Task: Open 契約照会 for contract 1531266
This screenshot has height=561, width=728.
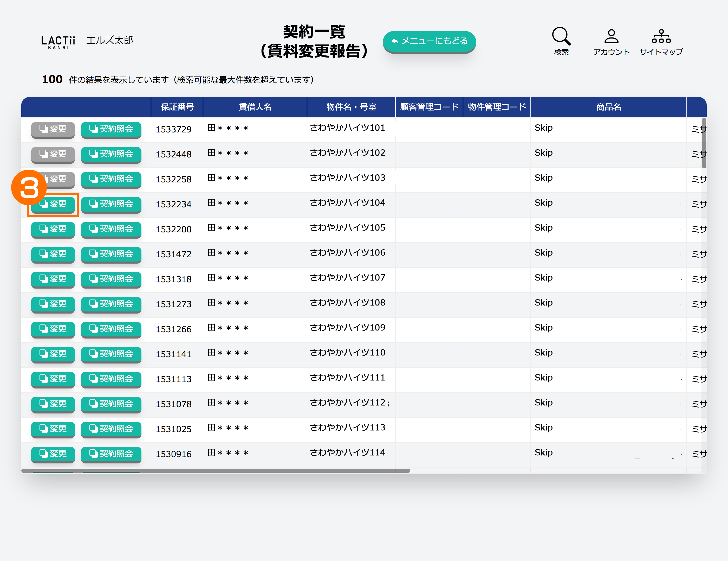Action: point(111,329)
